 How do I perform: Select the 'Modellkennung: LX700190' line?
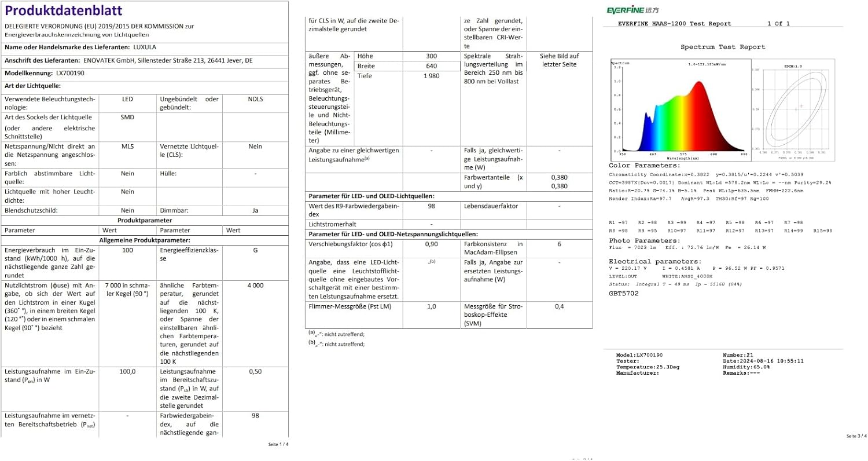pyautogui.click(x=45, y=74)
